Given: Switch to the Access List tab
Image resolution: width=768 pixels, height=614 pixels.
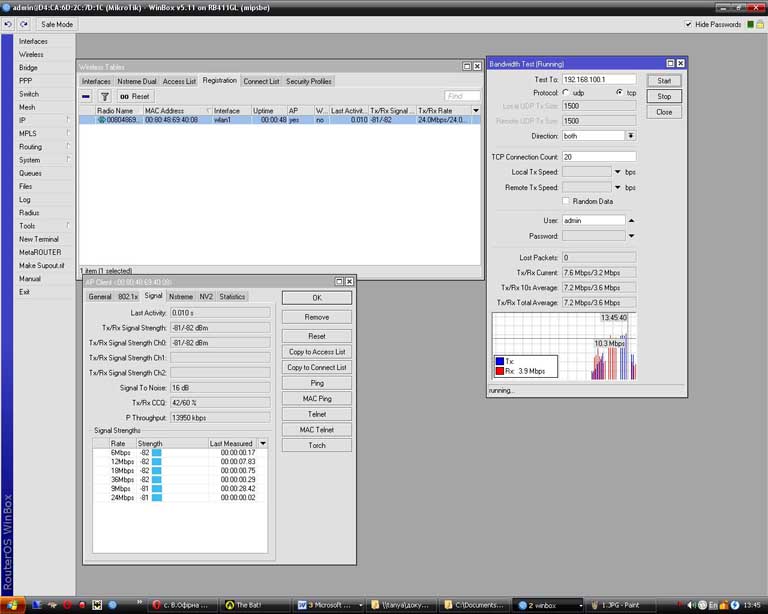Looking at the screenshot, I should [x=179, y=81].
